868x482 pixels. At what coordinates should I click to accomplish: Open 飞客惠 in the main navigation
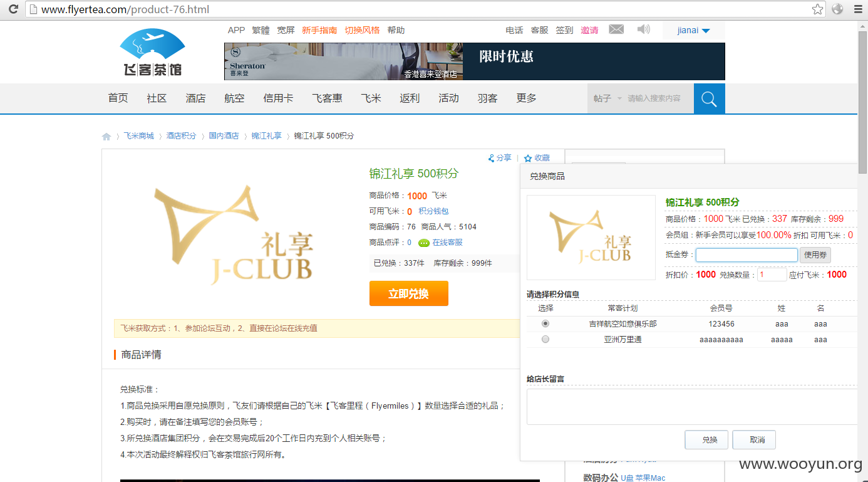(327, 98)
